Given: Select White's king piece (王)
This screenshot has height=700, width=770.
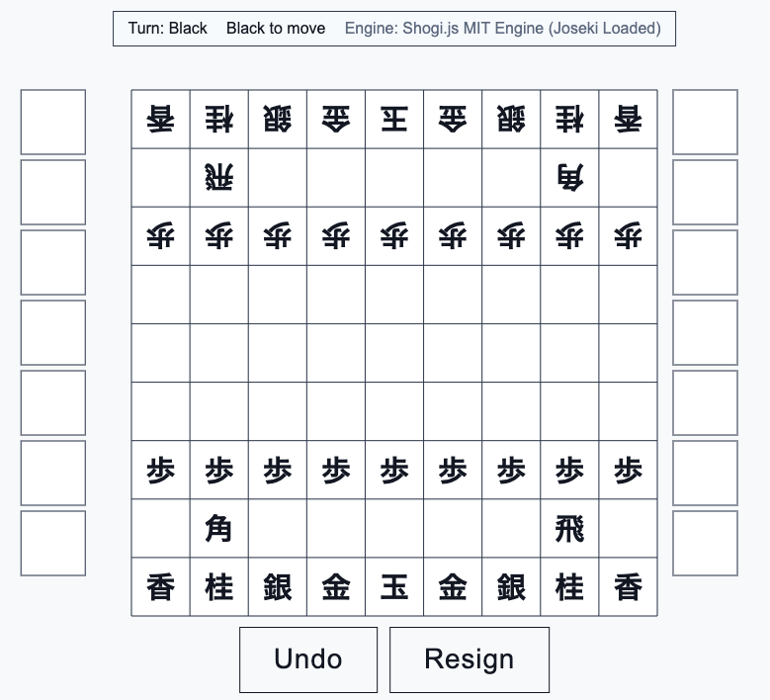Looking at the screenshot, I should pos(394,120).
